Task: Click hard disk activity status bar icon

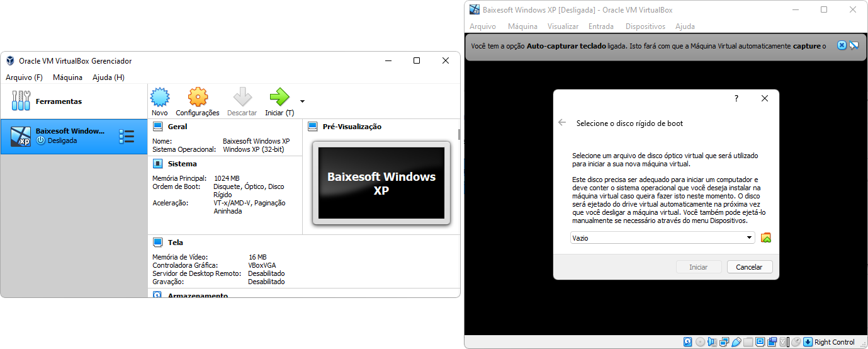Action: [687, 342]
